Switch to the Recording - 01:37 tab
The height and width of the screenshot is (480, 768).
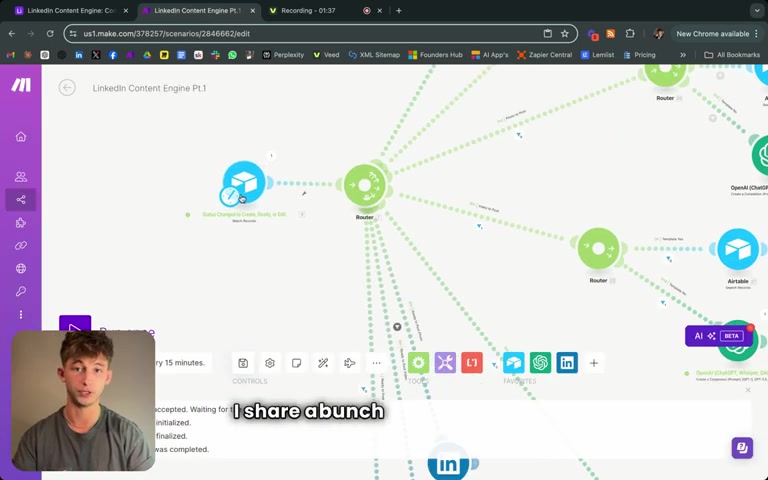tap(308, 10)
